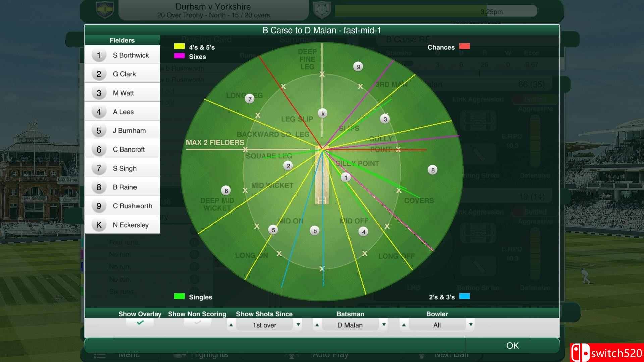Click the OK button to confirm
644x362 pixels.
pos(512,345)
